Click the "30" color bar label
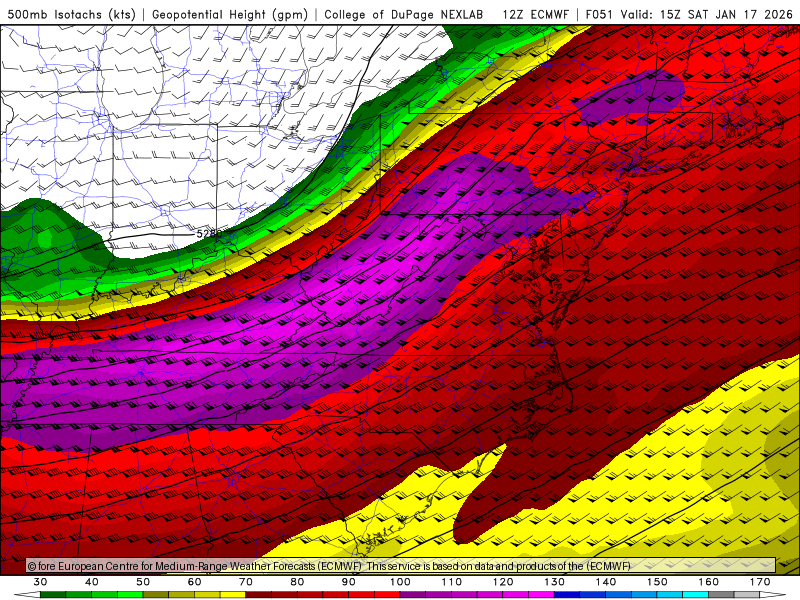Viewport: 800px width, 600px height. pos(40,582)
